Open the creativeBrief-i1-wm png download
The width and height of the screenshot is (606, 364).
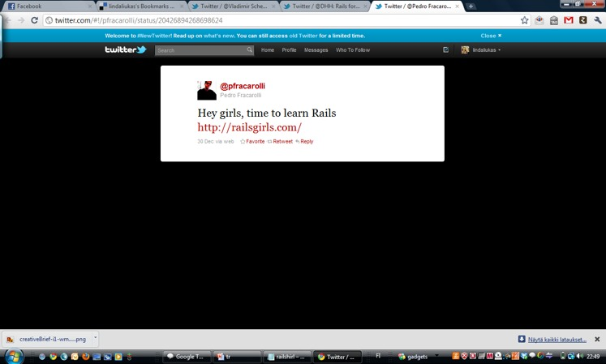[53, 339]
